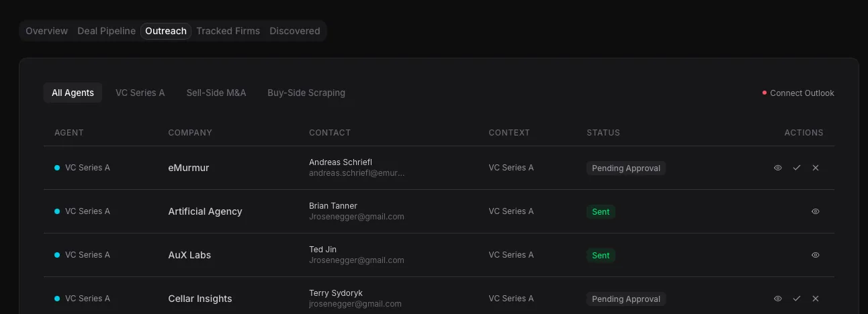Filter by VC Series A agent

click(140, 93)
